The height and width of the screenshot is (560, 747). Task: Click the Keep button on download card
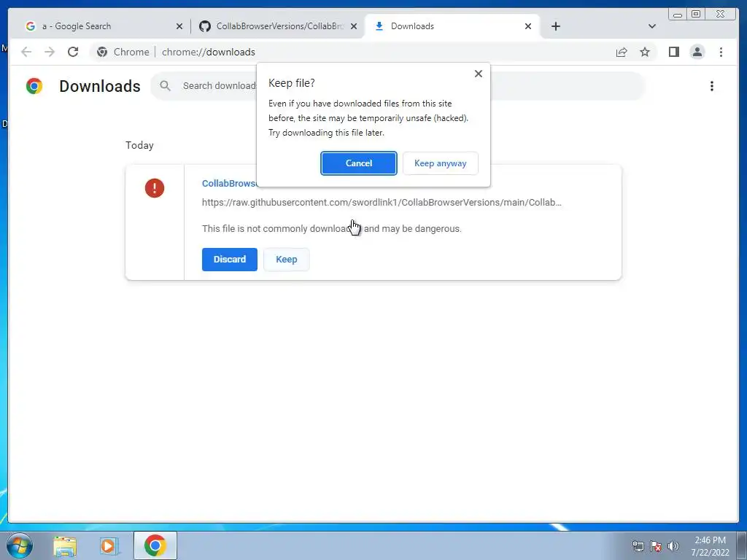286,260
